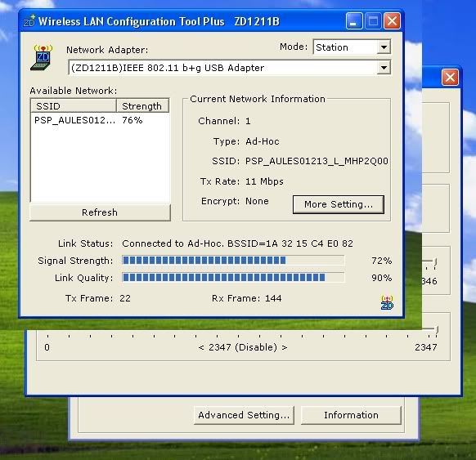Close the background dialog with red X
The width and height of the screenshot is (476, 460).
(x=450, y=78)
